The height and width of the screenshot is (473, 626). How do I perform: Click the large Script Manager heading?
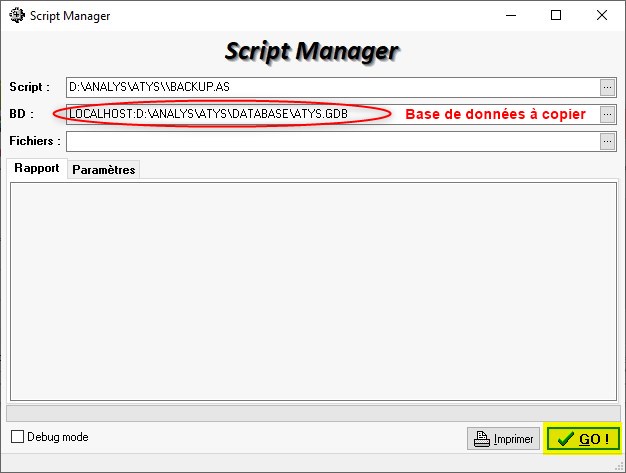click(x=312, y=51)
